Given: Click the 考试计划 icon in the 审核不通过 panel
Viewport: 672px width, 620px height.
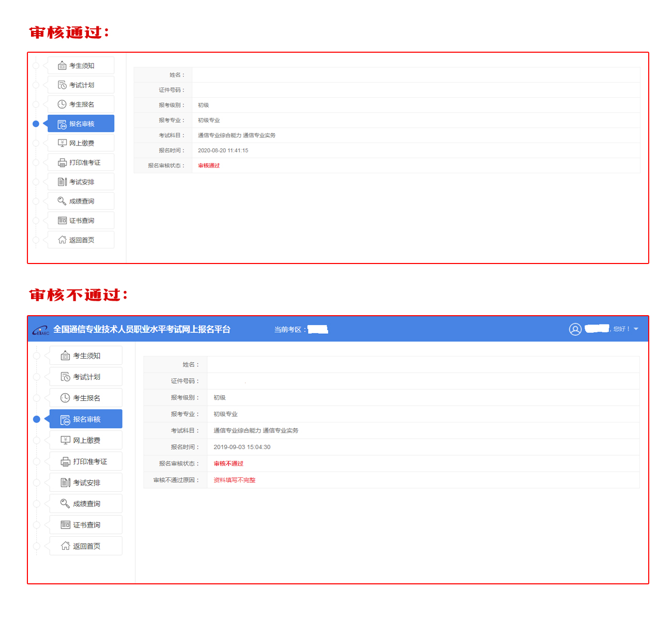Looking at the screenshot, I should tap(65, 377).
